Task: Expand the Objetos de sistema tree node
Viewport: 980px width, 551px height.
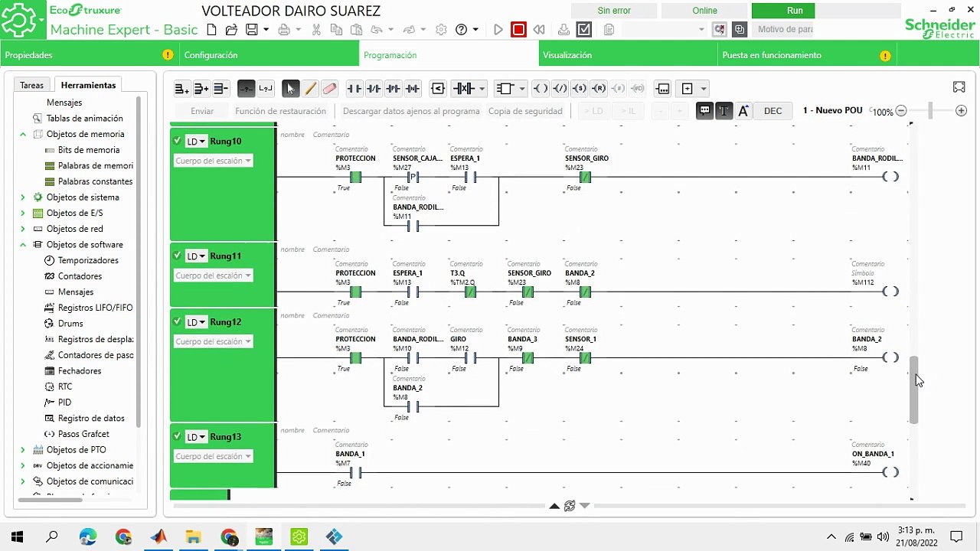Action: (x=23, y=197)
